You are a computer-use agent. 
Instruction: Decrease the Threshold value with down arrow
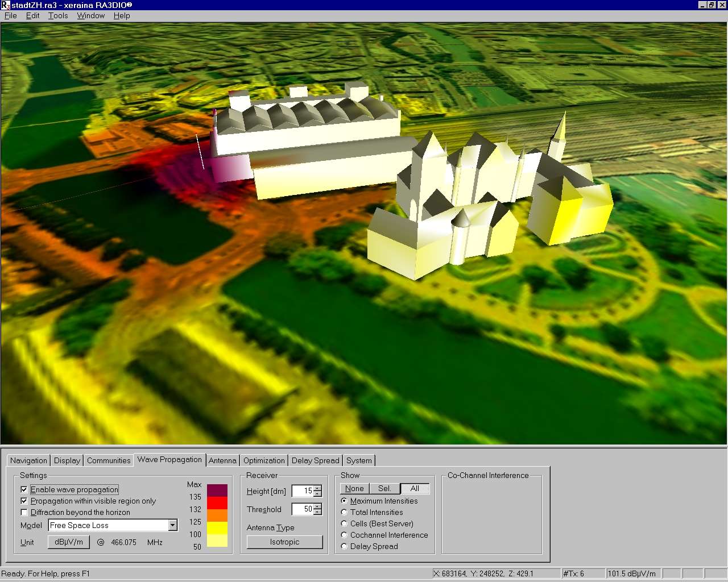click(317, 512)
